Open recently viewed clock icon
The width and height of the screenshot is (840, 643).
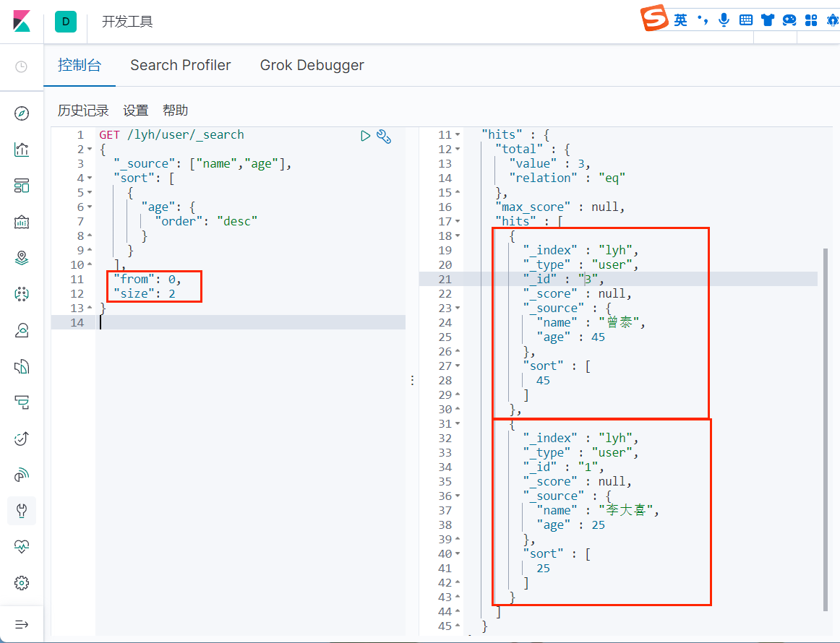click(22, 67)
